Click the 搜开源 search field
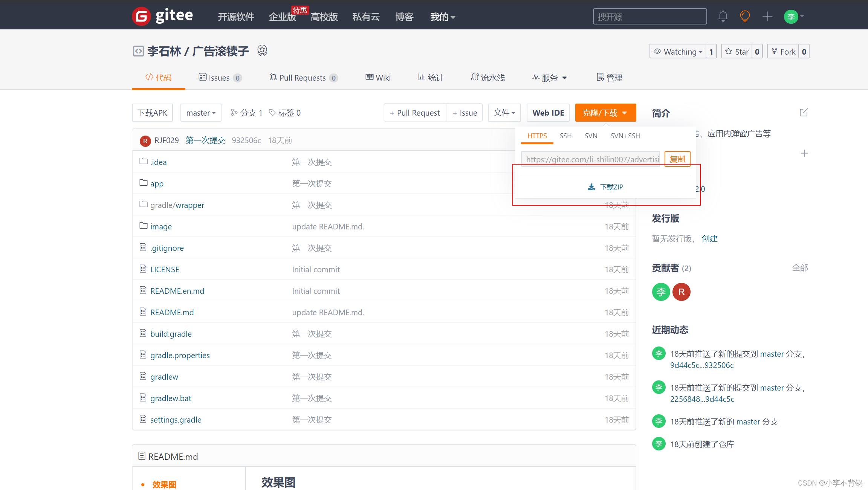Viewport: 868px width, 490px height. tap(650, 17)
